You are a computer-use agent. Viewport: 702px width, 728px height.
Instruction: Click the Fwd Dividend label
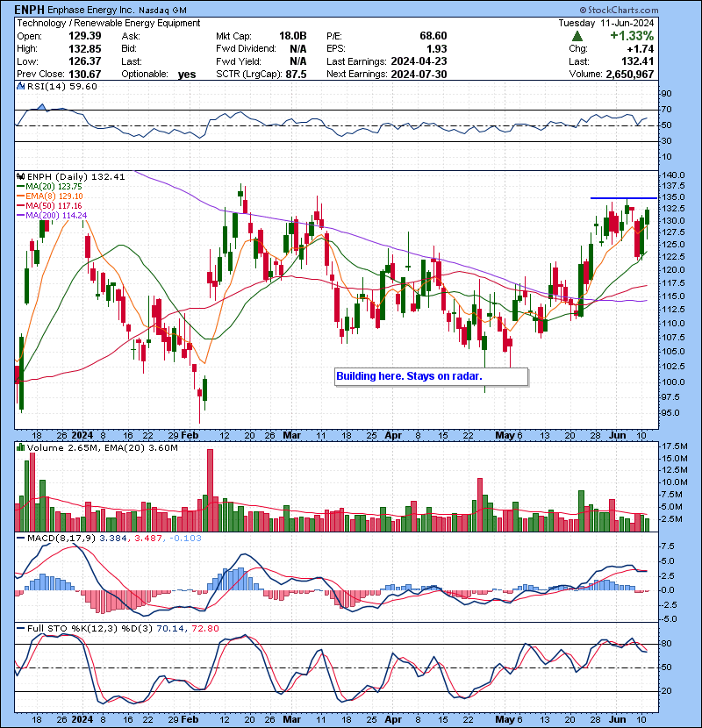(x=246, y=49)
